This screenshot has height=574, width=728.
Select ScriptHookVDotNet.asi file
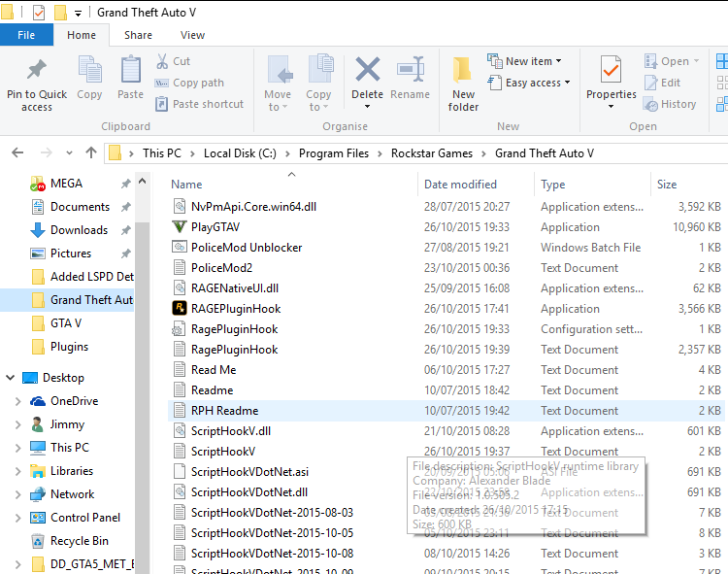point(249,472)
